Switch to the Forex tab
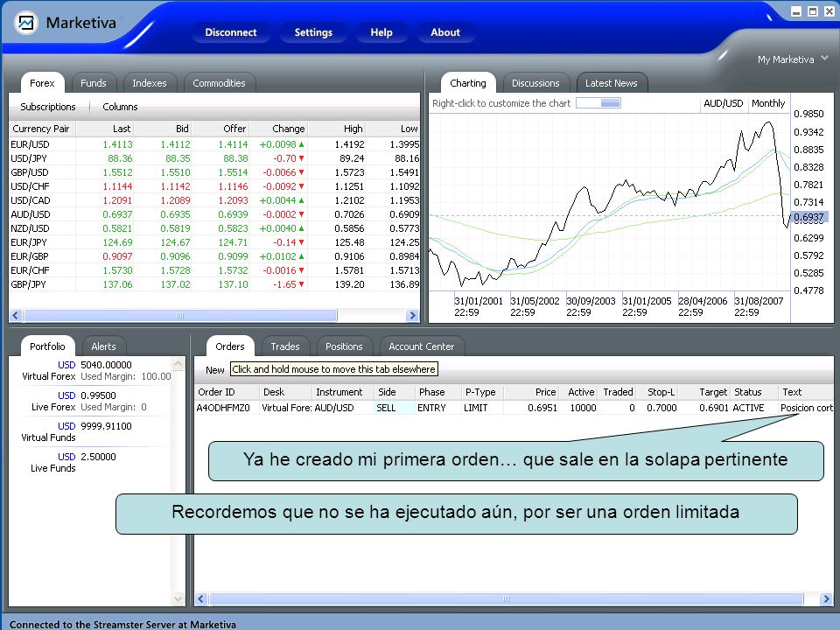The image size is (840, 630). point(42,83)
